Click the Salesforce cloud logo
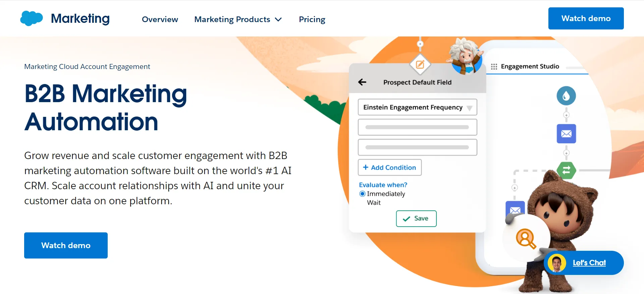Screen dimensions: 644x294 [32, 18]
